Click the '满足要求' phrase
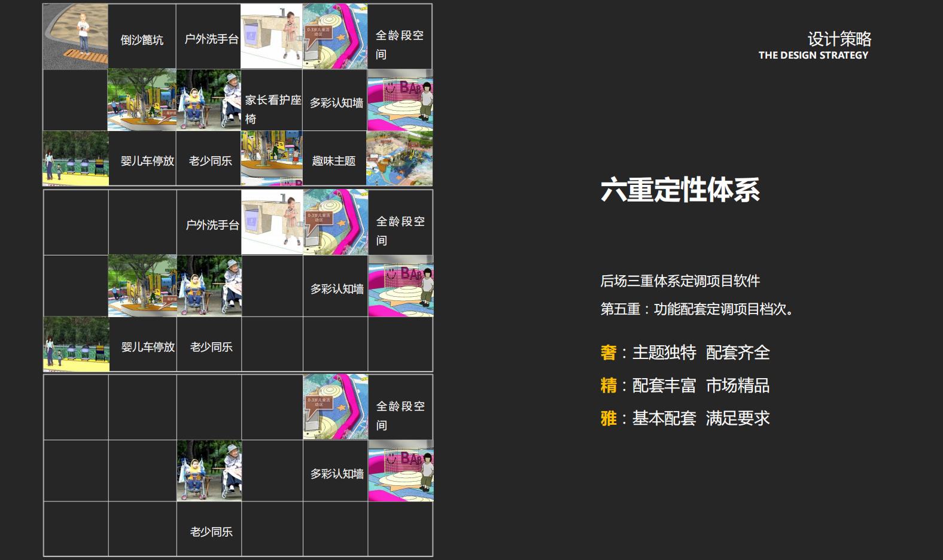The image size is (943, 560). pos(738,418)
